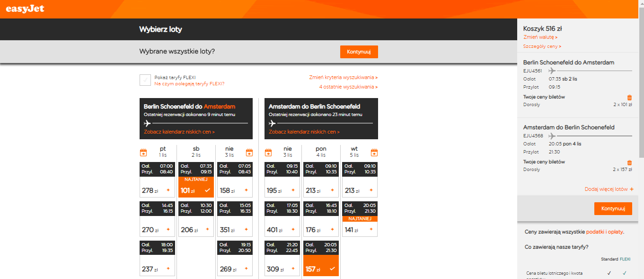Open Zmień walutę currency selector

[540, 37]
